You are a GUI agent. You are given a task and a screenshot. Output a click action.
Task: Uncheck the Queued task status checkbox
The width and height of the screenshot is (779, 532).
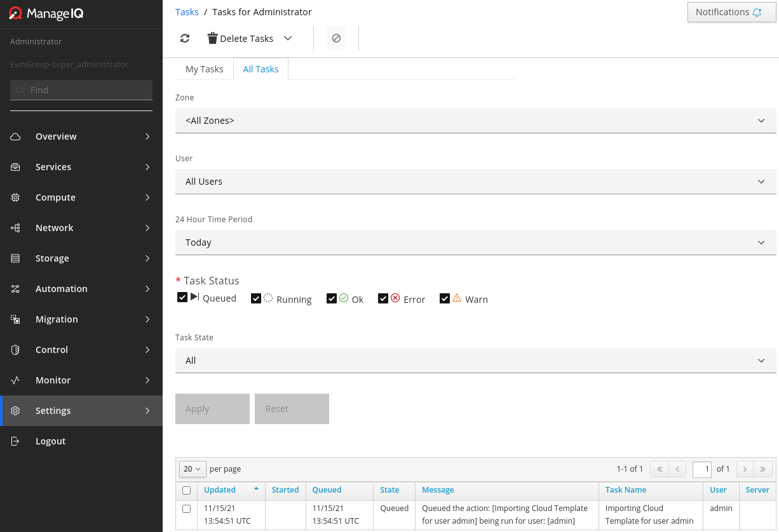tap(182, 297)
